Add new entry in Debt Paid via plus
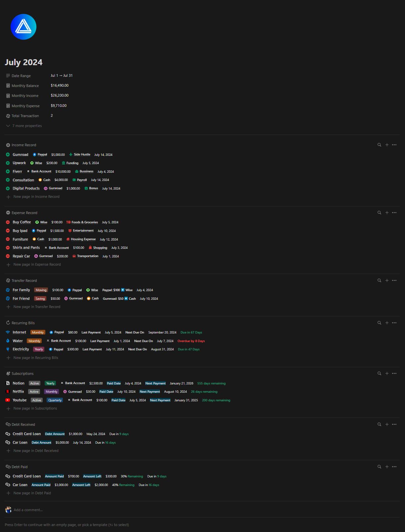This screenshot has height=532, width=405. 387,467
